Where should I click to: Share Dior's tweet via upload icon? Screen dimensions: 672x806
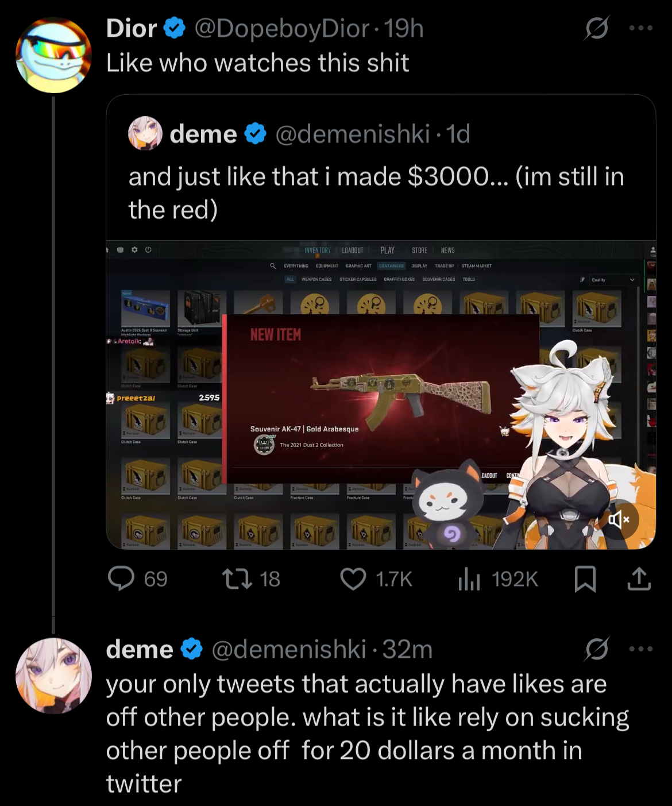tap(639, 579)
